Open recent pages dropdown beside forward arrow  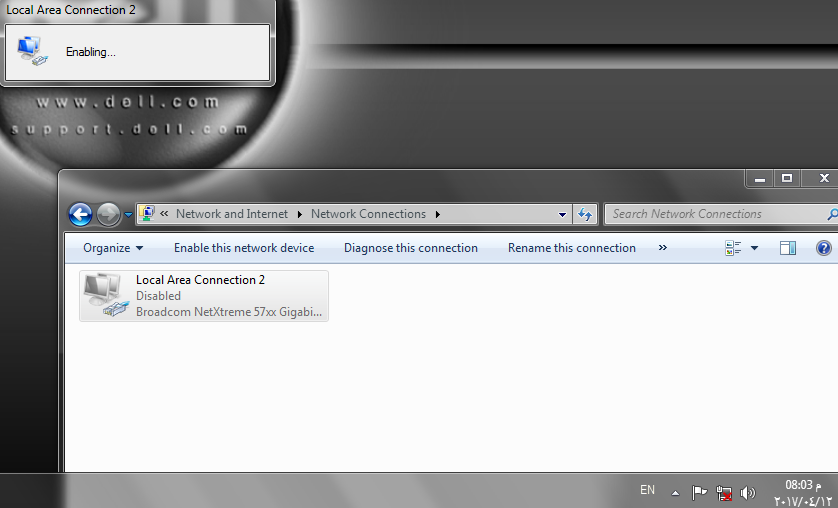128,215
